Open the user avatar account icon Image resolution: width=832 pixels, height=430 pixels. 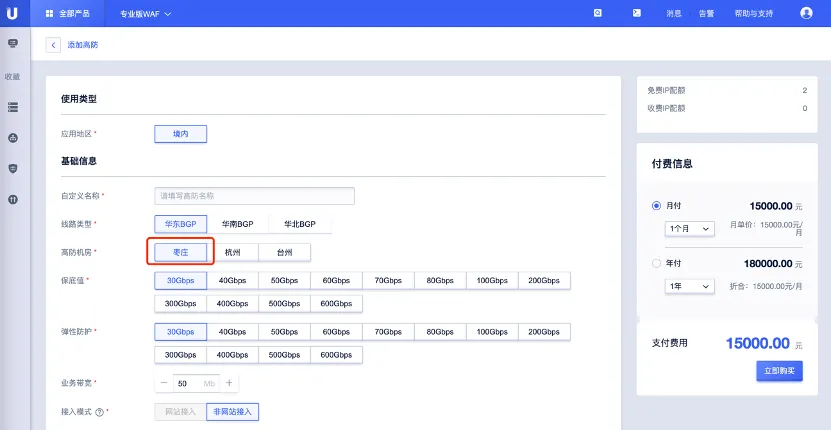coord(806,13)
